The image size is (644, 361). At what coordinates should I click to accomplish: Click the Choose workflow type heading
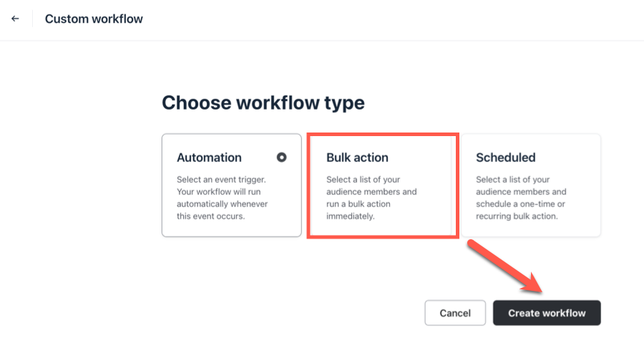click(x=263, y=102)
